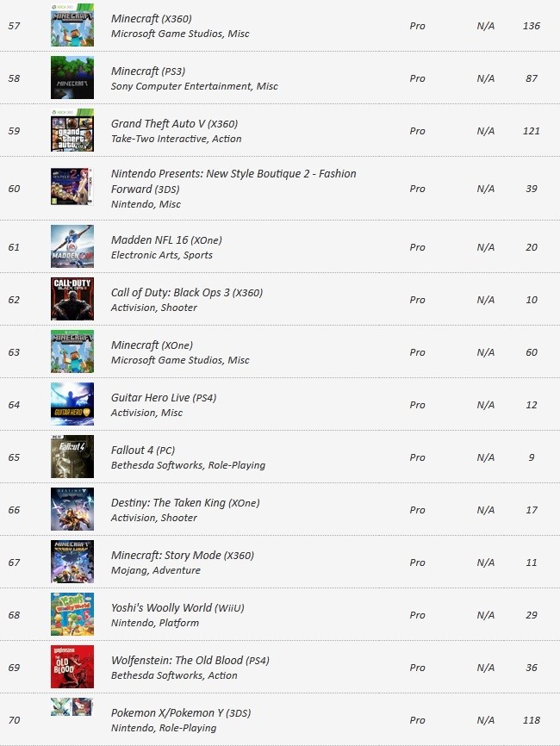
Task: Click the Fallout 4 PC box art
Action: (72, 457)
